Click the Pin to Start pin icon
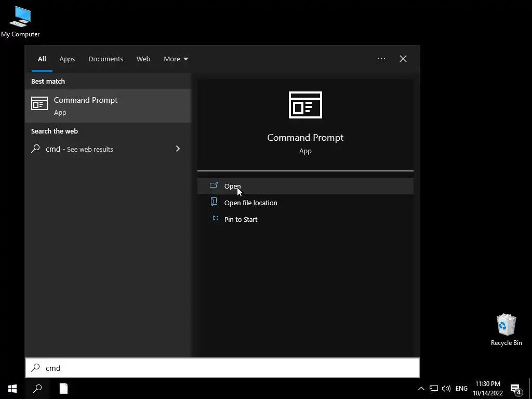 tap(214, 218)
